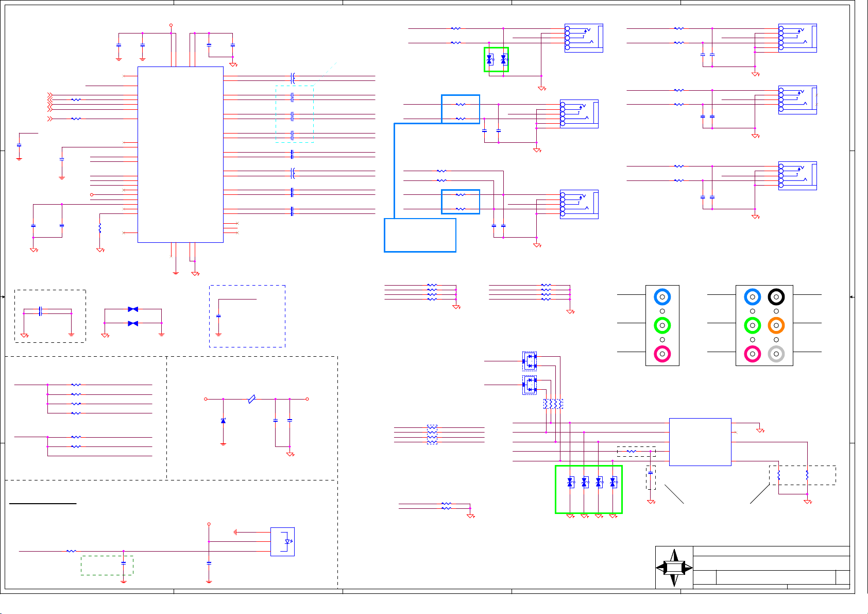Click the orange audio jack ring
The height and width of the screenshot is (614, 868).
click(x=776, y=325)
